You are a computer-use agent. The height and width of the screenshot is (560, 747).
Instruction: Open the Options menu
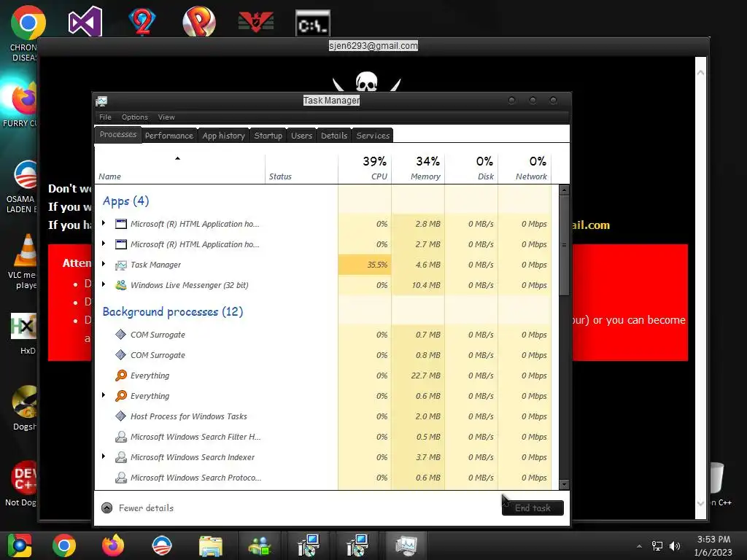pyautogui.click(x=135, y=117)
